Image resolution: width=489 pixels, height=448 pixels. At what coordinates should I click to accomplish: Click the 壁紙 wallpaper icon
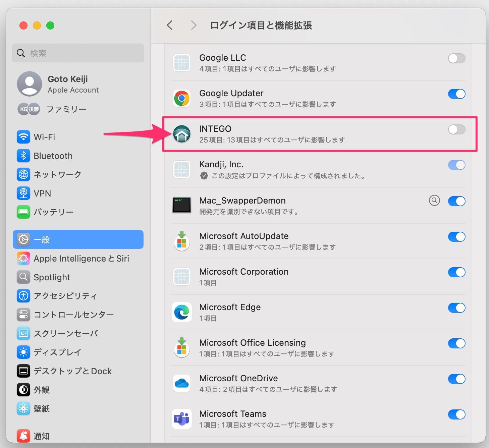pos(23,408)
